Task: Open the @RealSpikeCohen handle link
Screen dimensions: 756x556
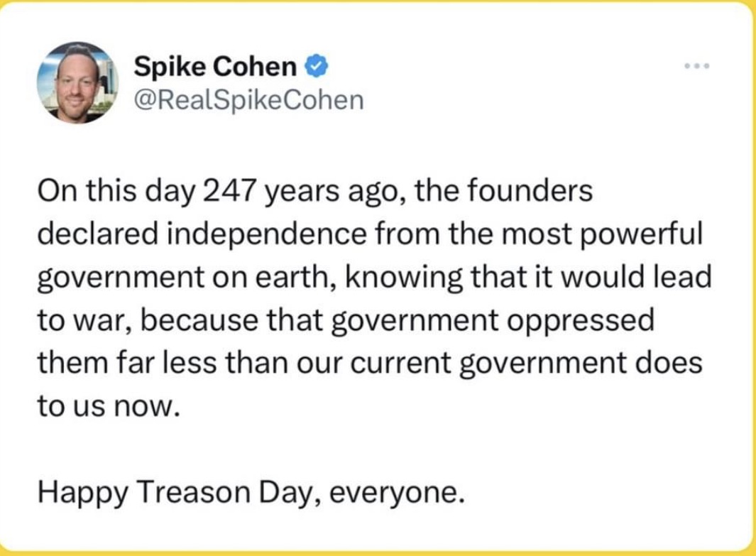Action: [248, 100]
